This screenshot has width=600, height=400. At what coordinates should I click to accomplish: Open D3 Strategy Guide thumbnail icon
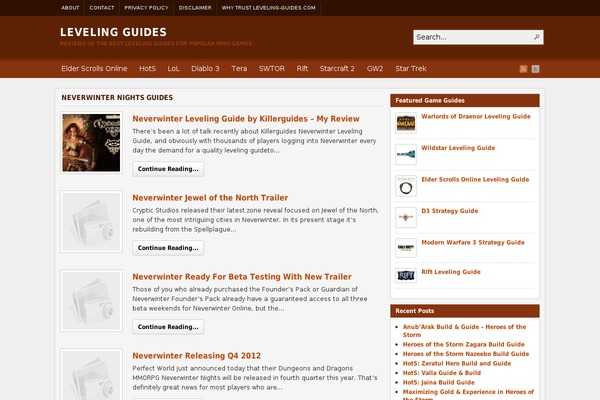click(406, 217)
